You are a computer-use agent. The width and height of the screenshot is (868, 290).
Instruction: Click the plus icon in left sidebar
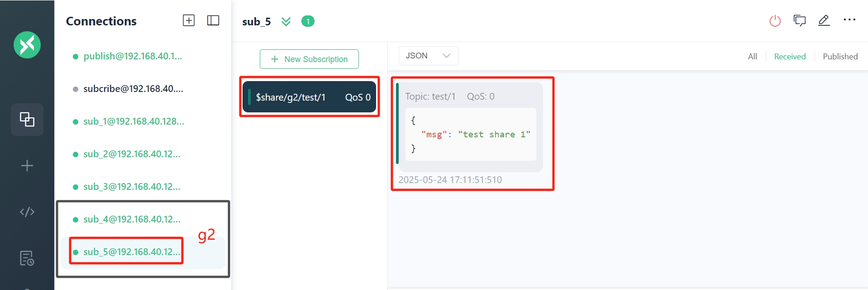pyautogui.click(x=27, y=165)
